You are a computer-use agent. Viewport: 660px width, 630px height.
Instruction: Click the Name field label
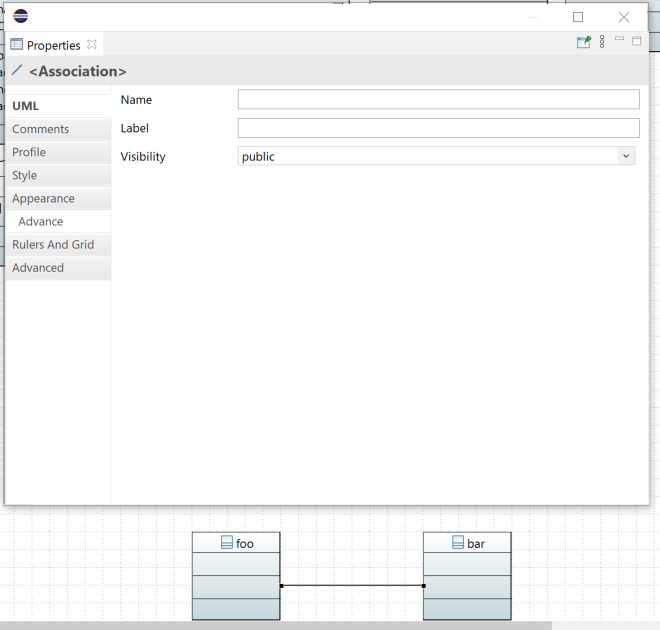click(x=136, y=100)
